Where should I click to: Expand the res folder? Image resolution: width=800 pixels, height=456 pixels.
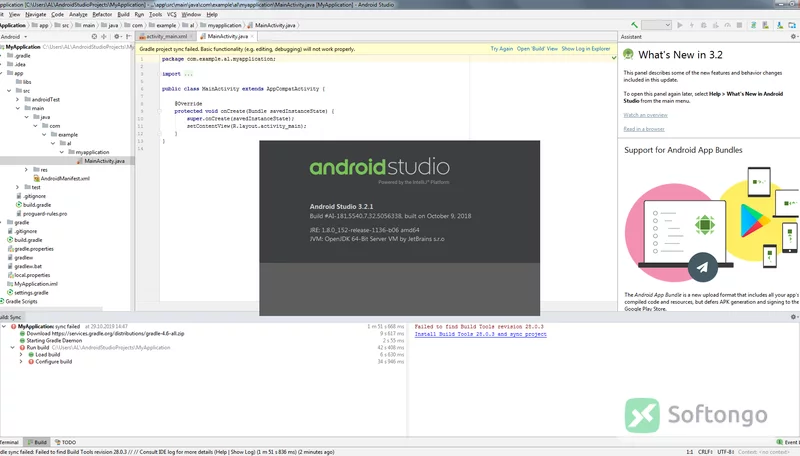point(26,170)
